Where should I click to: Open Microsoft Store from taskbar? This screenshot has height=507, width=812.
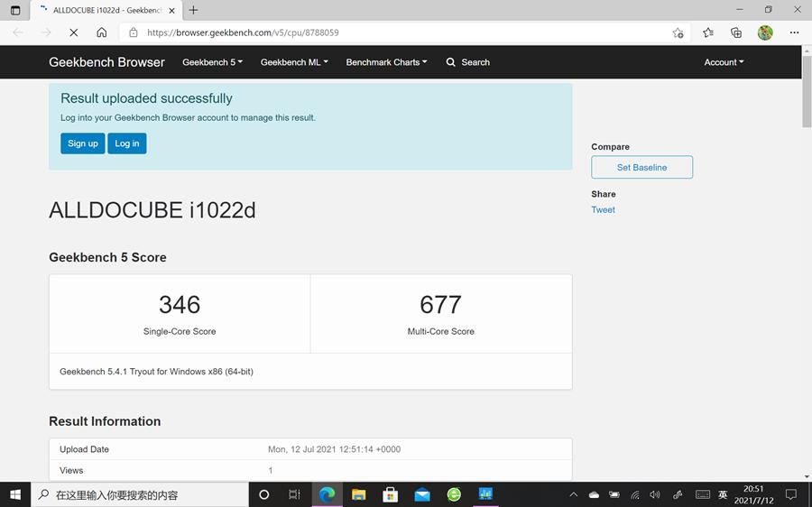(x=390, y=494)
